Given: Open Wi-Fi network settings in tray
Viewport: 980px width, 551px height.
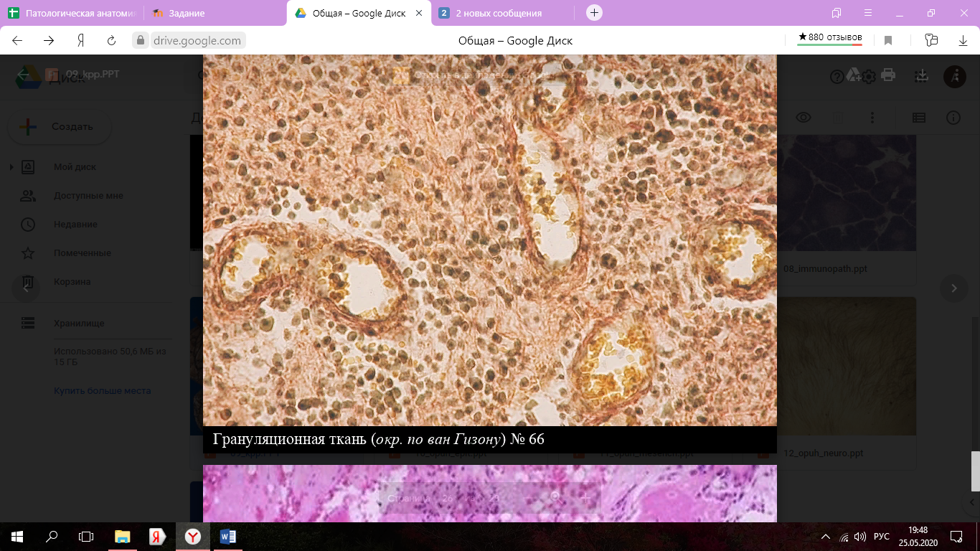Looking at the screenshot, I should tap(844, 537).
